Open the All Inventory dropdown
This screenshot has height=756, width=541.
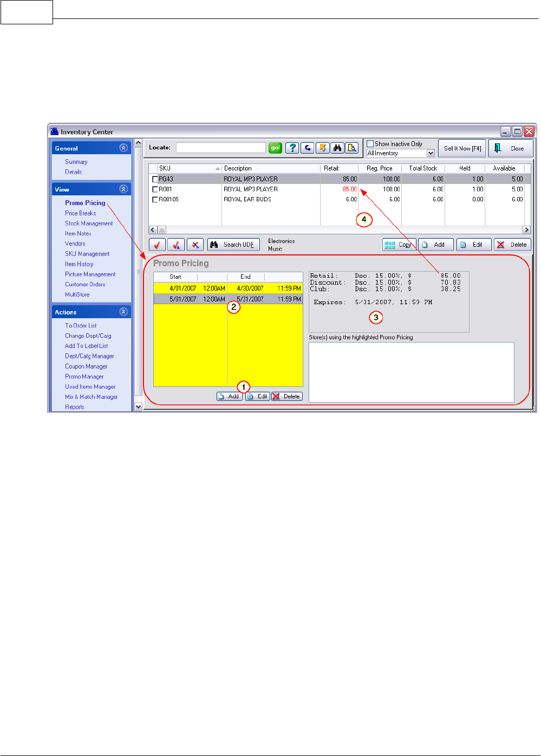(x=431, y=153)
